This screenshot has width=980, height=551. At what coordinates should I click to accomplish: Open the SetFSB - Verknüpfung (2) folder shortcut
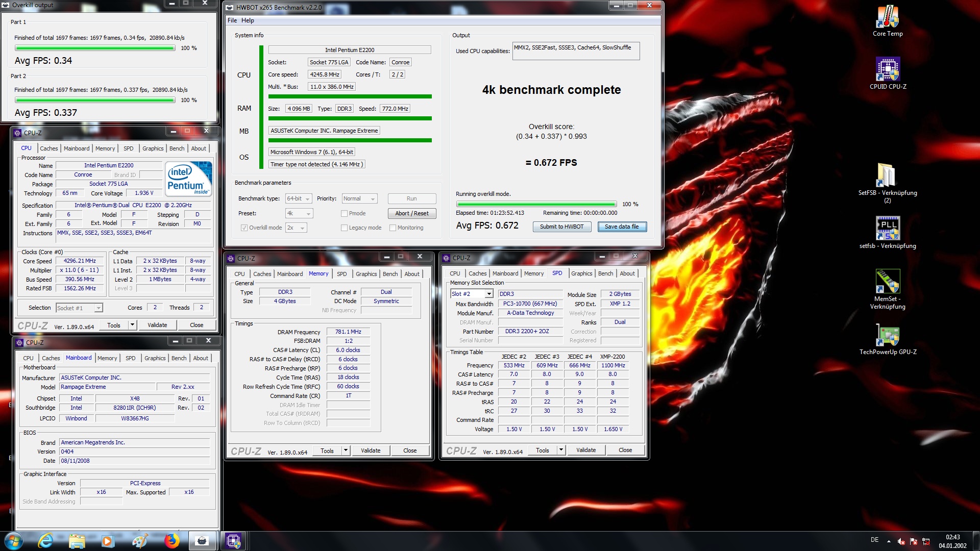888,183
